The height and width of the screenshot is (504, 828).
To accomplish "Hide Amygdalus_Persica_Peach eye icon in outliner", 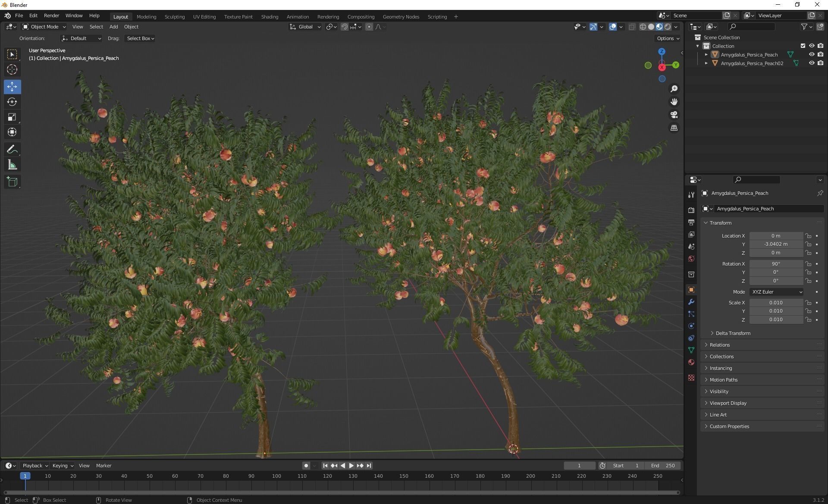I will point(811,54).
